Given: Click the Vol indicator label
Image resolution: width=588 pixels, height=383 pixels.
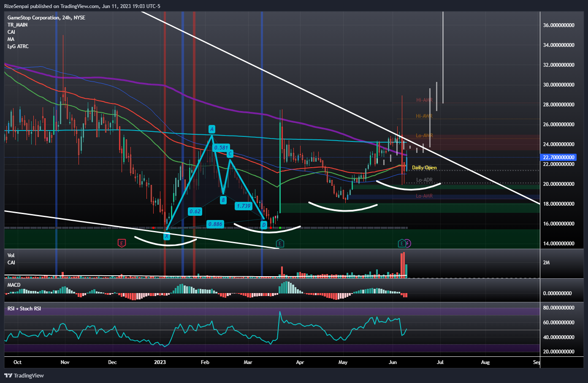Looking at the screenshot, I should [x=11, y=255].
